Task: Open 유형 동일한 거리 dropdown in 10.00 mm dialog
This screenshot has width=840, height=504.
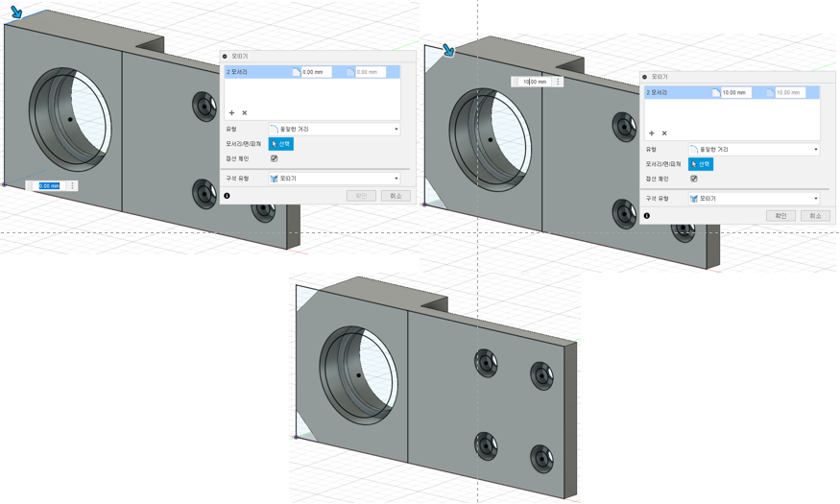Action: [755, 150]
